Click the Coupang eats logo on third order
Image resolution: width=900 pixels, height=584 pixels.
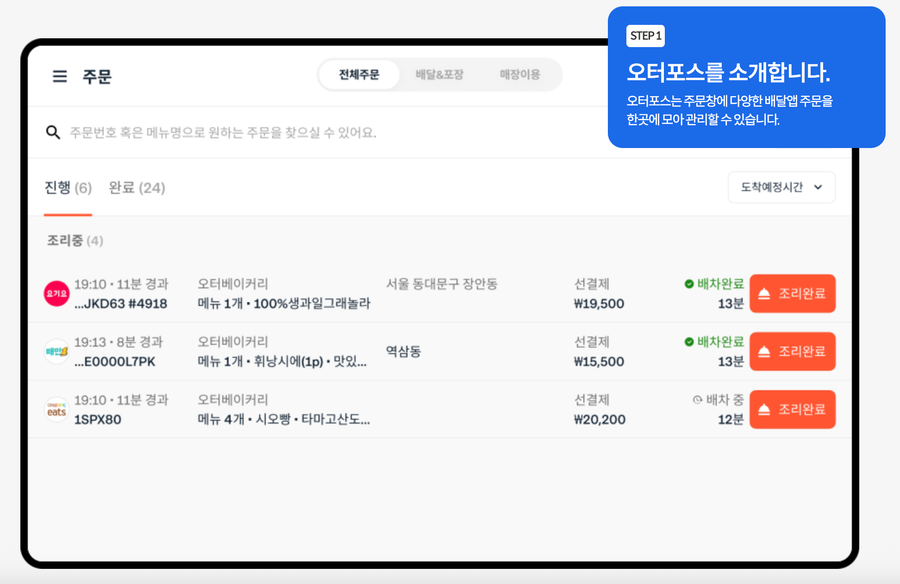[57, 409]
